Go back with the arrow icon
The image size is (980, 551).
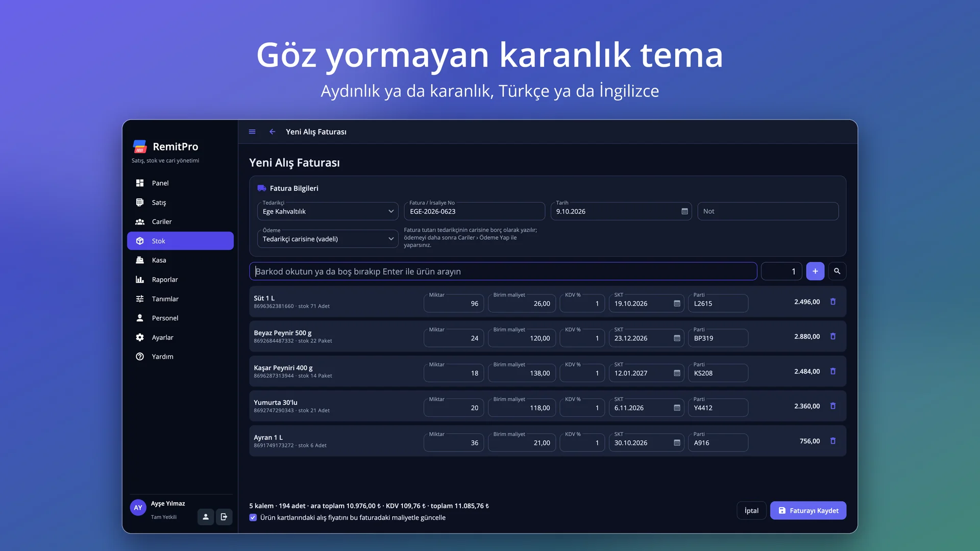(x=273, y=132)
